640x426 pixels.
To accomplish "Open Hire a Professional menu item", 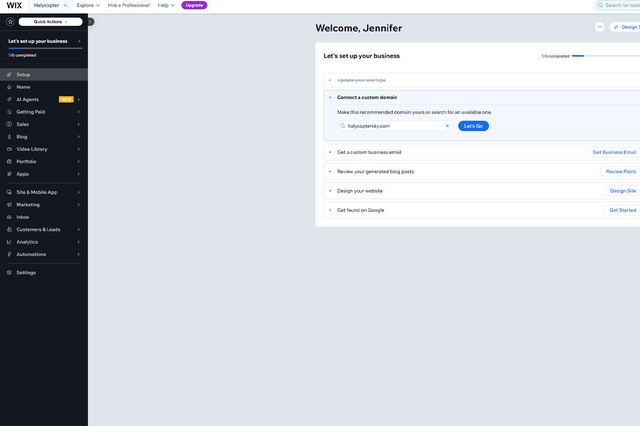I will point(129,5).
